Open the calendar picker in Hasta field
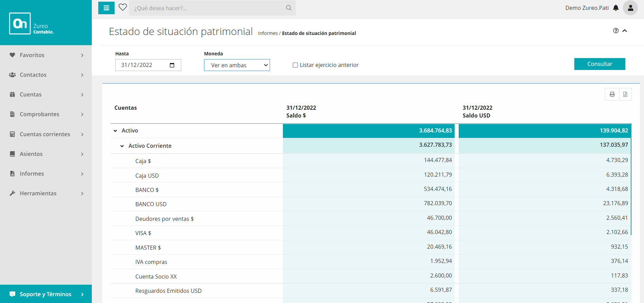Viewport: 644px width, 303px height. pos(172,65)
